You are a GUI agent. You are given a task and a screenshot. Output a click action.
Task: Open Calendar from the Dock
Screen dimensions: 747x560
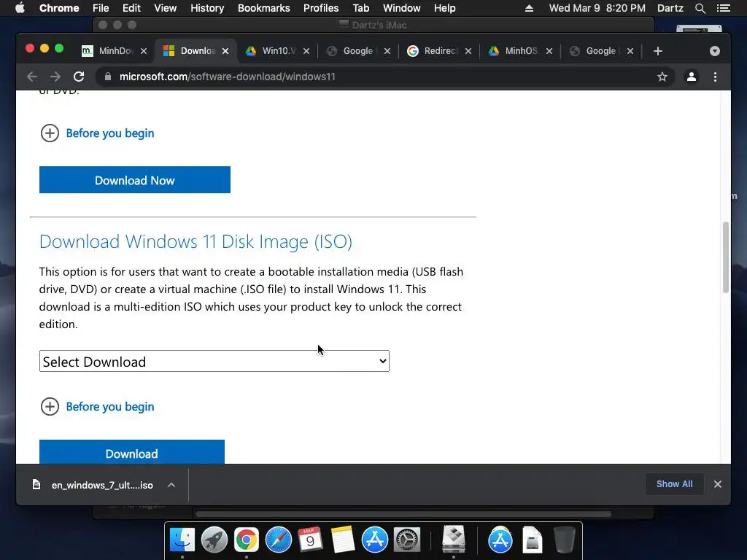310,540
